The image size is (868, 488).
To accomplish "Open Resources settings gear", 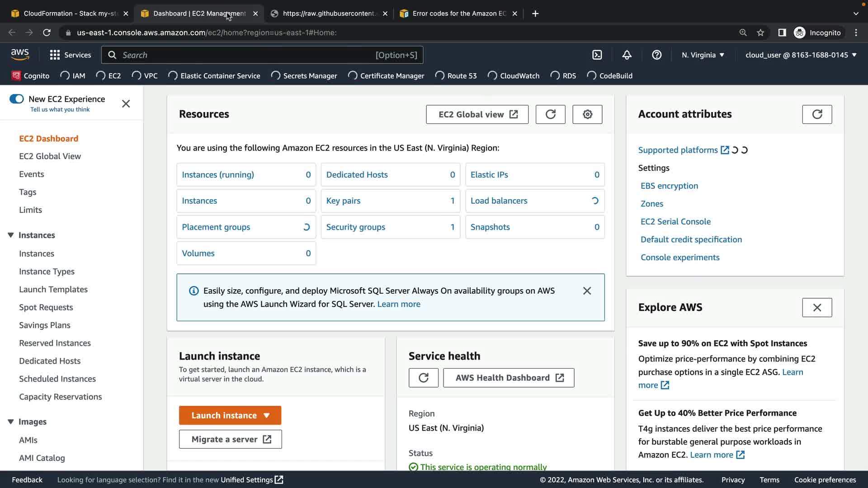I will point(587,114).
